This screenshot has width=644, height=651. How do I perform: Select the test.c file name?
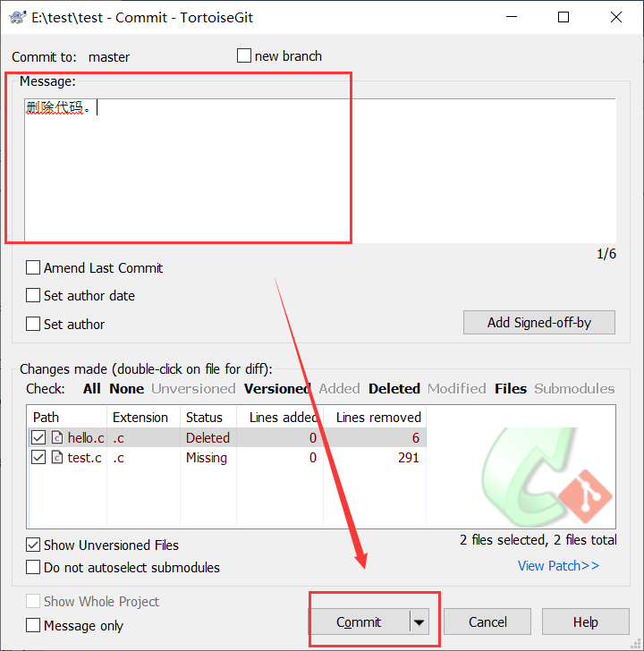(x=85, y=458)
